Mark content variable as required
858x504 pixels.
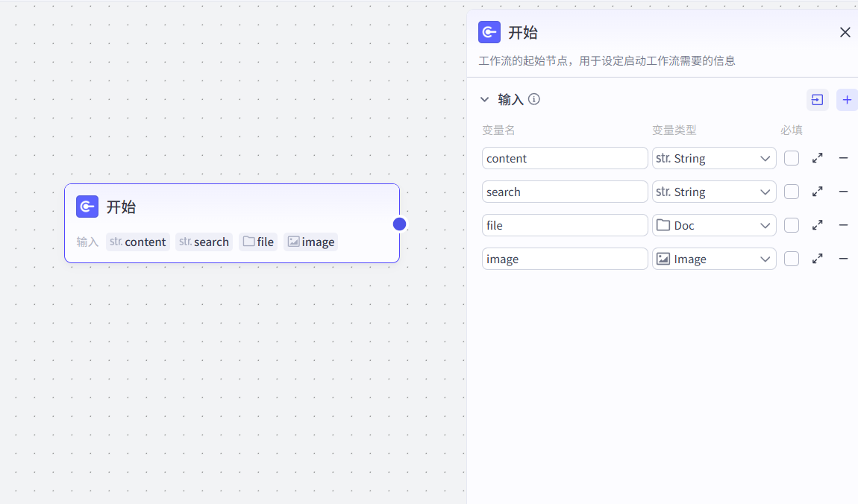coord(792,159)
